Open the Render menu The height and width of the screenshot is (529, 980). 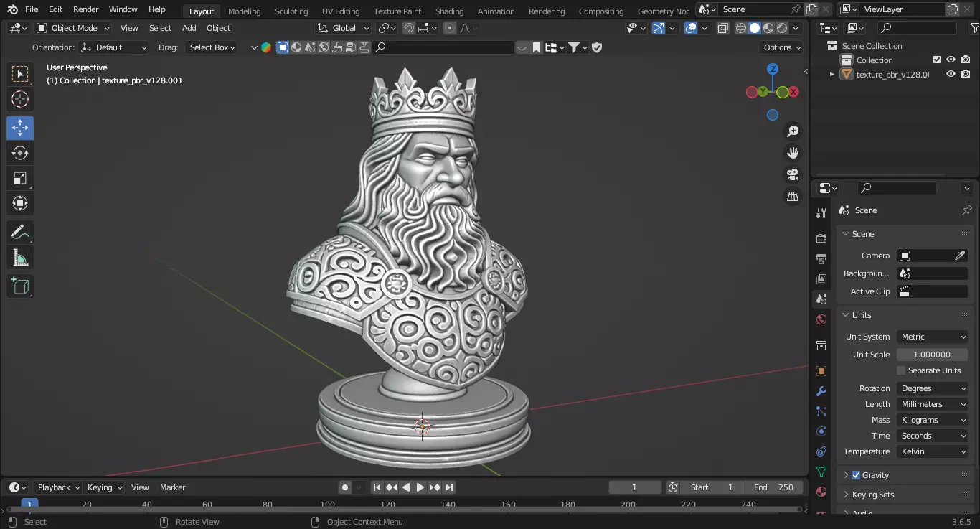tap(86, 9)
